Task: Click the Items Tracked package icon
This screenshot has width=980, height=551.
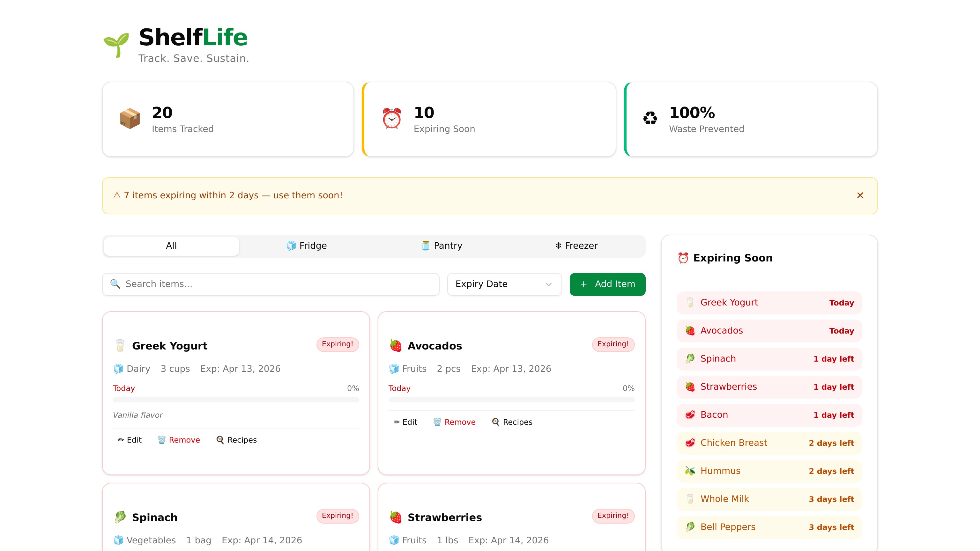Action: click(130, 119)
